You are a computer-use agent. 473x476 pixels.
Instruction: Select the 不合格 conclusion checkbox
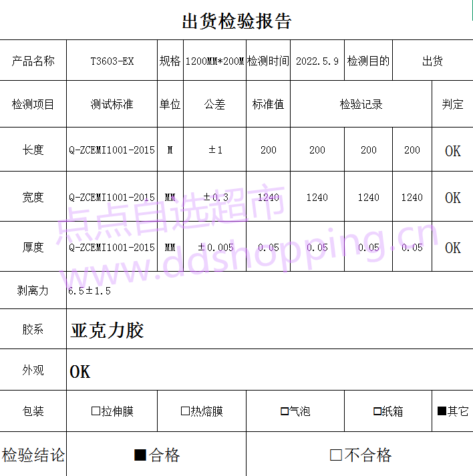point(336,455)
